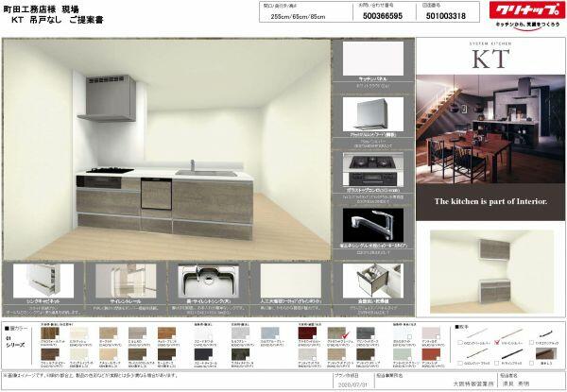Select the header title 町田工務店様 現場
Screen dimensions: 567x392
(41, 9)
